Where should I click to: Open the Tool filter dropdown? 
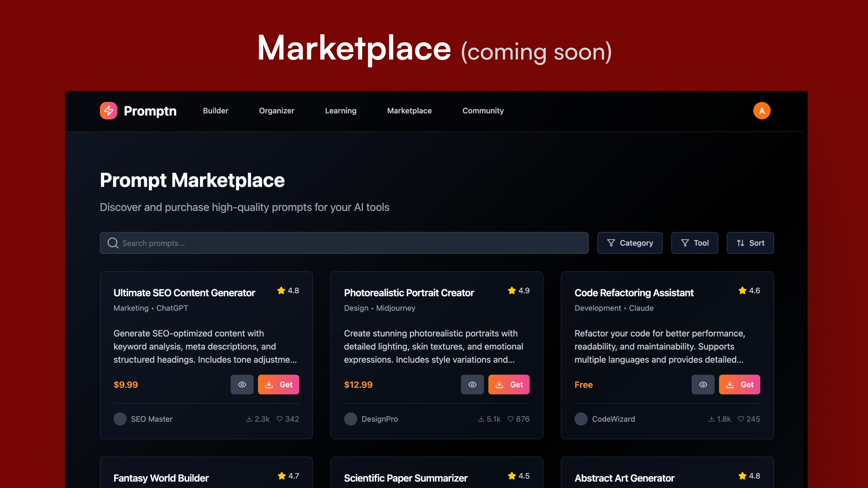(694, 243)
